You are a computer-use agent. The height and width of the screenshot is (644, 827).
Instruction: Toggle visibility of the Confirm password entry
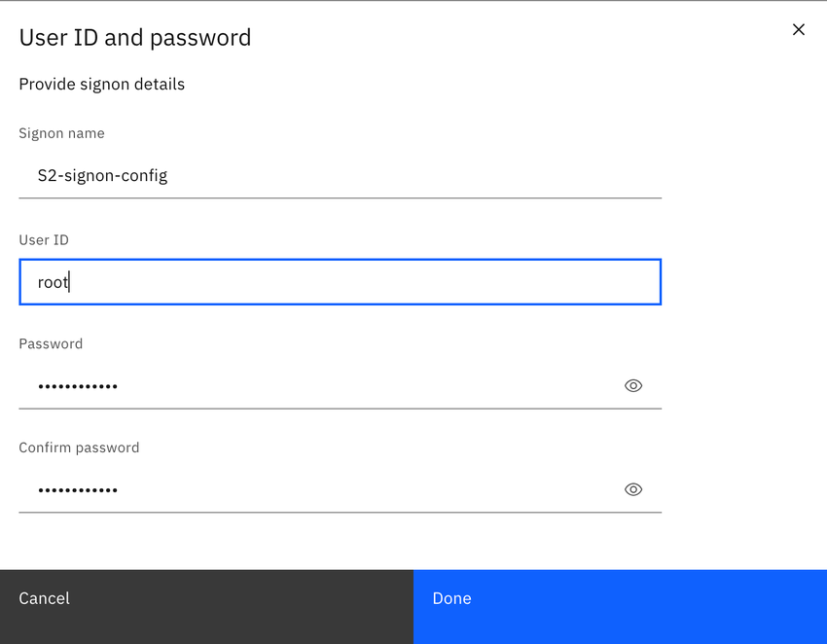point(633,489)
